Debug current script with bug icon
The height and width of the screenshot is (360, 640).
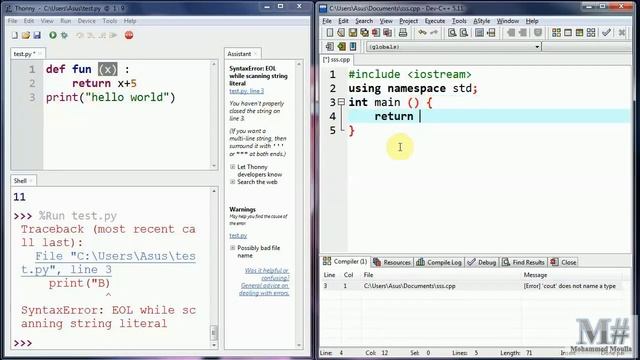coord(64,36)
